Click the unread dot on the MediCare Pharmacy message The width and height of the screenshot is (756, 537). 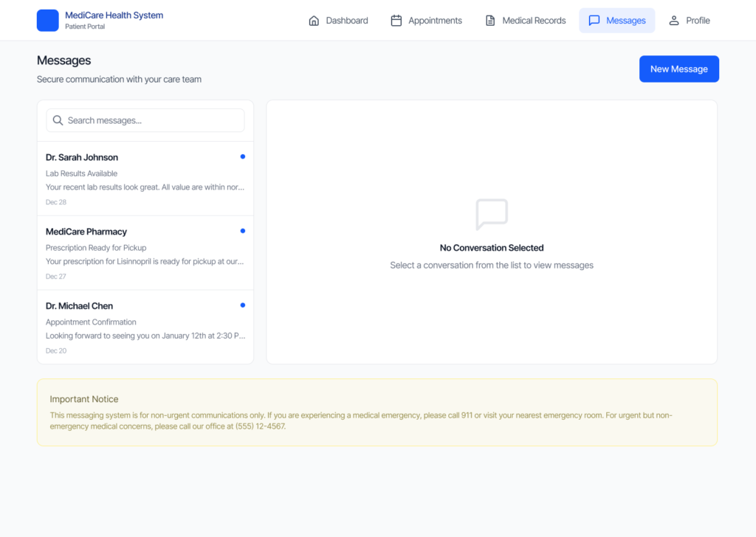pyautogui.click(x=243, y=231)
